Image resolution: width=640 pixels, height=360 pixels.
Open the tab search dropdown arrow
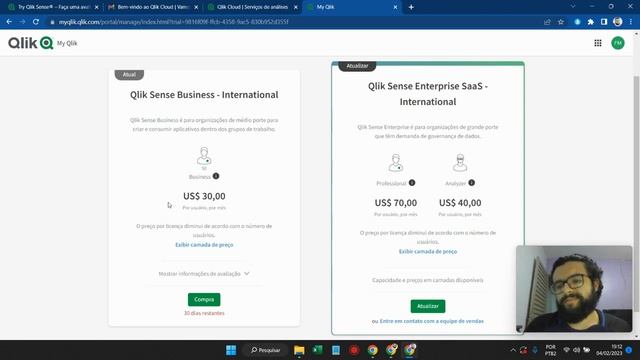573,7
